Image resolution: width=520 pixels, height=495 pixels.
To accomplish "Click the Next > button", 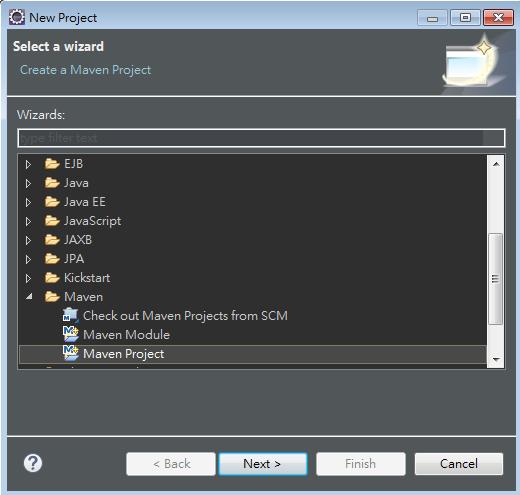I will 263,464.
